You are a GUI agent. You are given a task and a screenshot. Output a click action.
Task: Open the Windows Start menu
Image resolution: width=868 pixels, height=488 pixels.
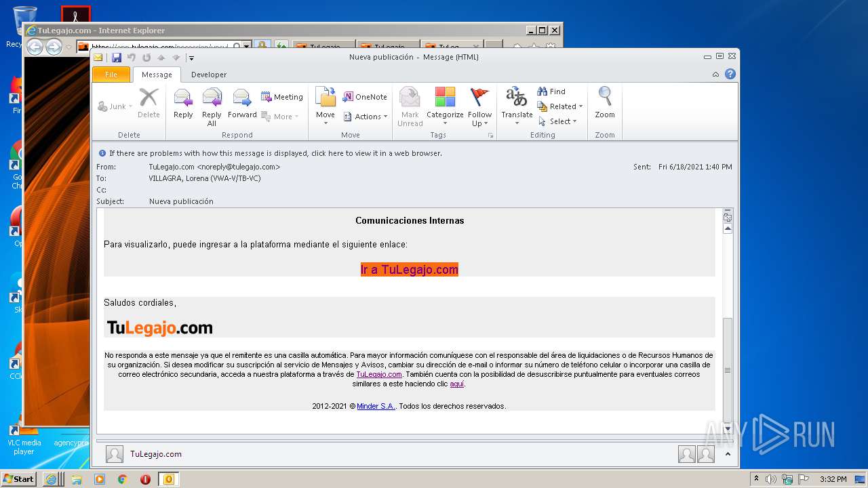tap(19, 479)
